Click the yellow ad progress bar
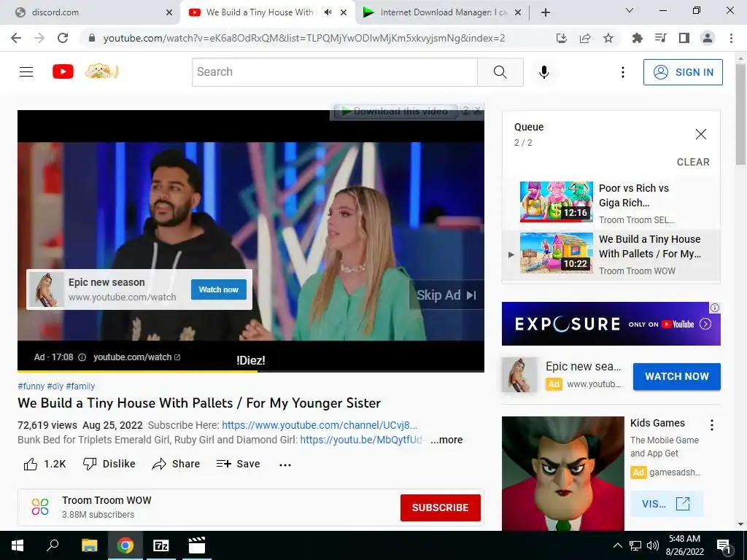Viewport: 747px width, 560px height. pyautogui.click(x=137, y=371)
